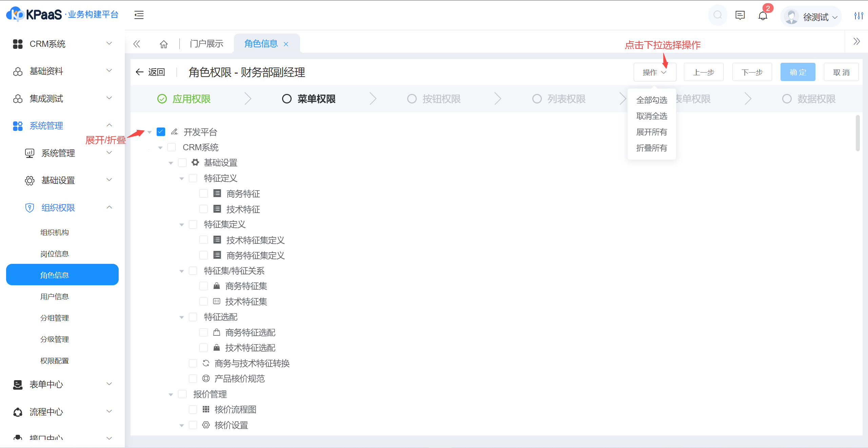Enable the 商务特征 checkbox

[x=203, y=193]
